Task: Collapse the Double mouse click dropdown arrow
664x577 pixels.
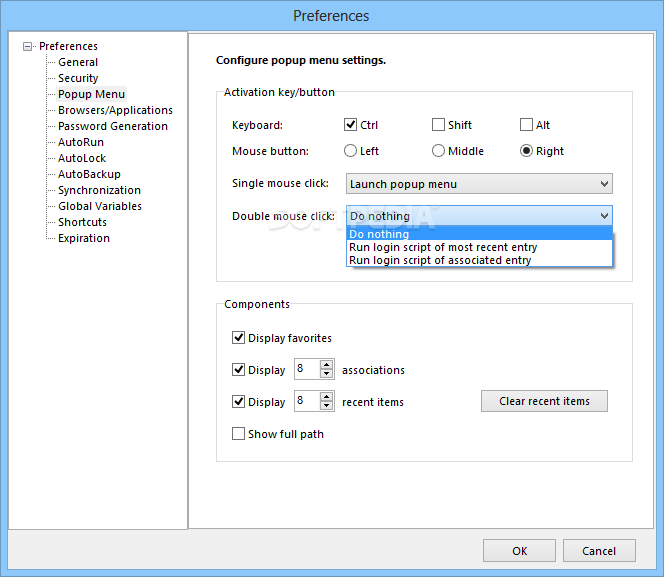Action: (603, 216)
